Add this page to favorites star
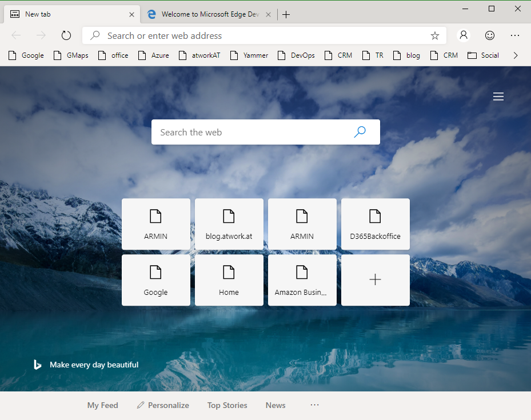This screenshot has width=531, height=420. click(434, 35)
